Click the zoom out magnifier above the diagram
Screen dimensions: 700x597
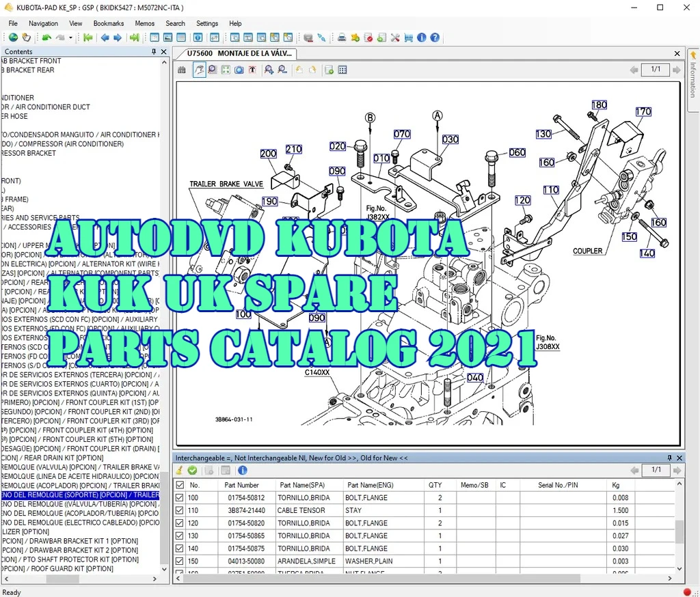point(282,70)
